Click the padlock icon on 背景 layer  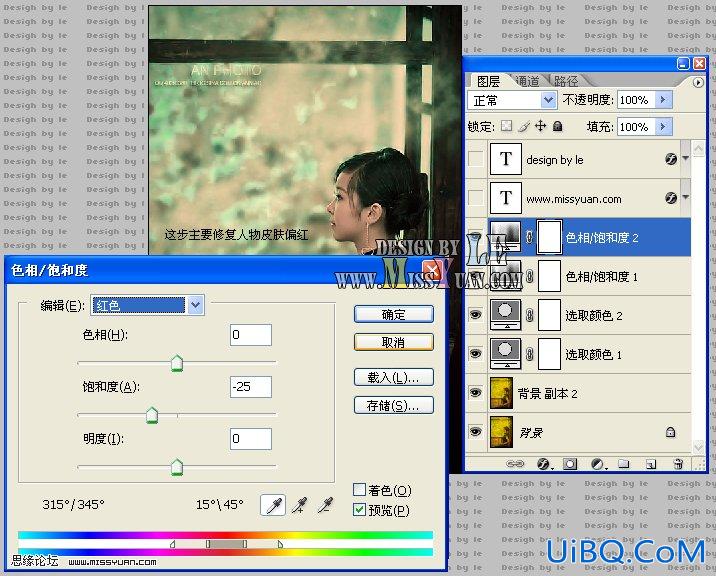(x=670, y=432)
